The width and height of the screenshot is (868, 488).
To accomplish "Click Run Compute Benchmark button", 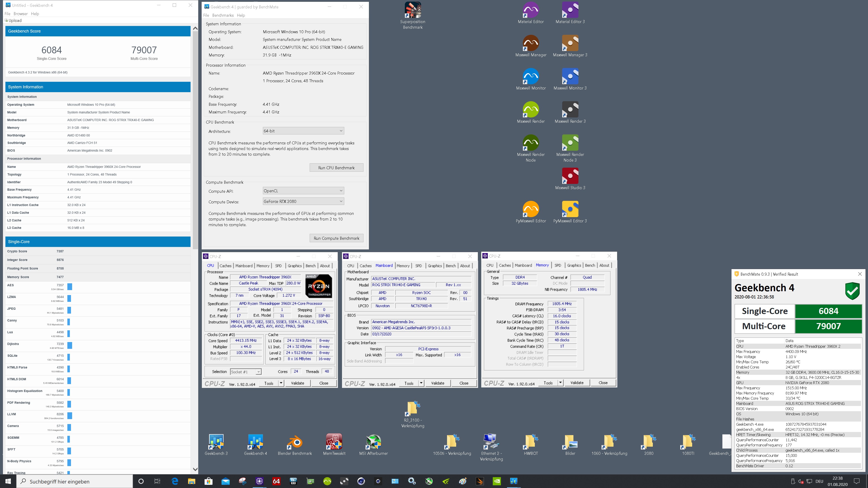I will (x=336, y=238).
